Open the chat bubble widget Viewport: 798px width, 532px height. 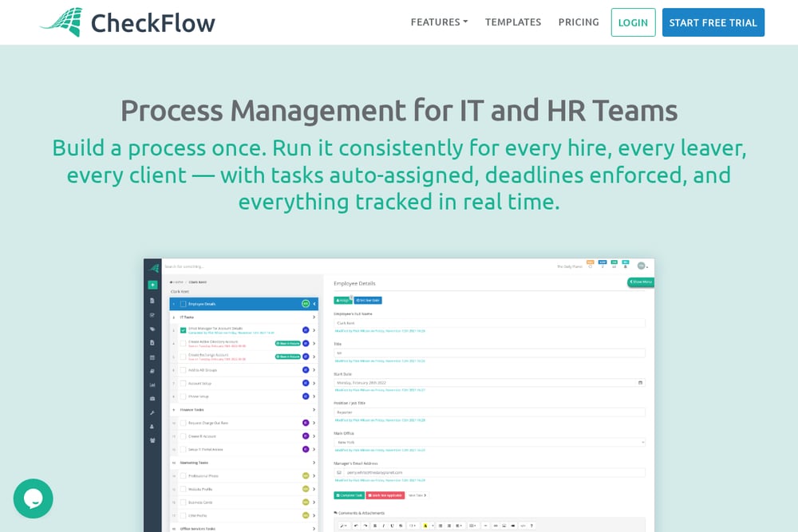pyautogui.click(x=33, y=499)
